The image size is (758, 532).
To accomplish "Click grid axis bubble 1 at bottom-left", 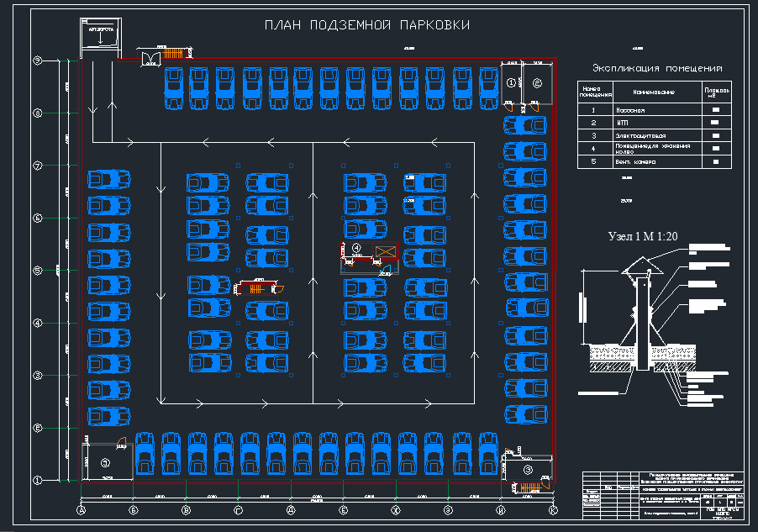I will (37, 480).
